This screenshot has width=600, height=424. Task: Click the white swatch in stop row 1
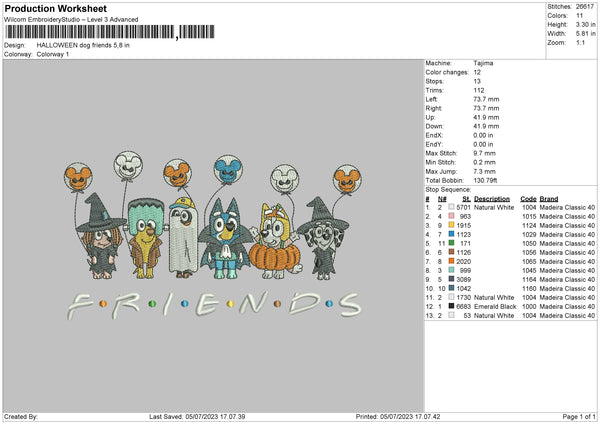click(452, 207)
